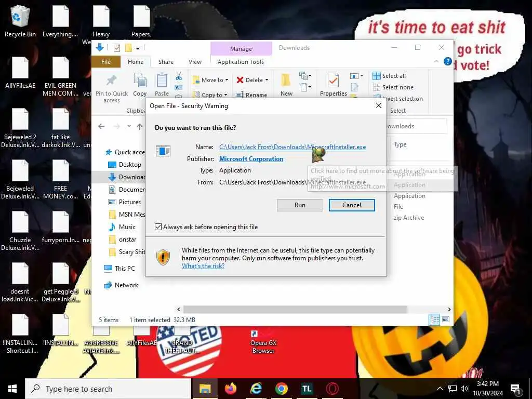Expand the recent locations dropdown arrow

(x=129, y=126)
